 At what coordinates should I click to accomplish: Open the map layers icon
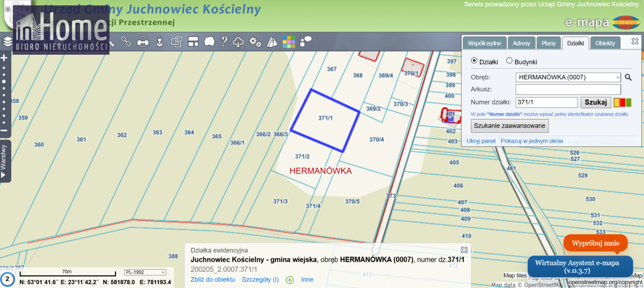point(8,42)
